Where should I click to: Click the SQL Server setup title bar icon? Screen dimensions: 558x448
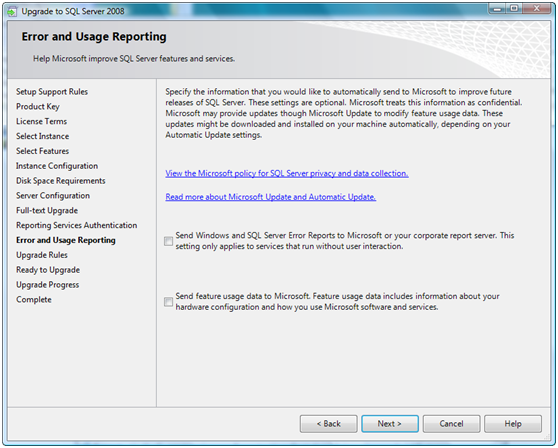[12, 12]
